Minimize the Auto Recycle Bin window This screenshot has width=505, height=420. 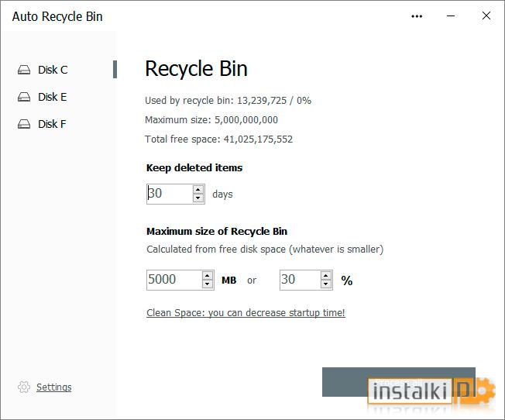click(x=451, y=15)
